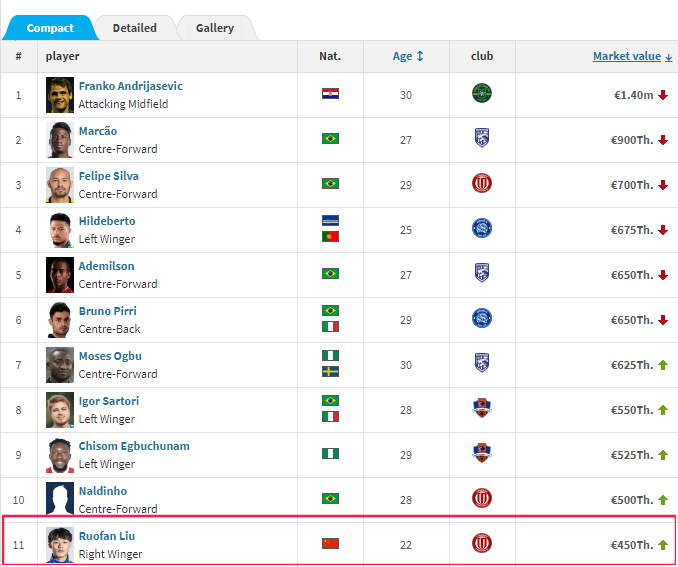Click Felipe Silva's red club badge
The height and width of the screenshot is (567, 678).
tap(482, 183)
